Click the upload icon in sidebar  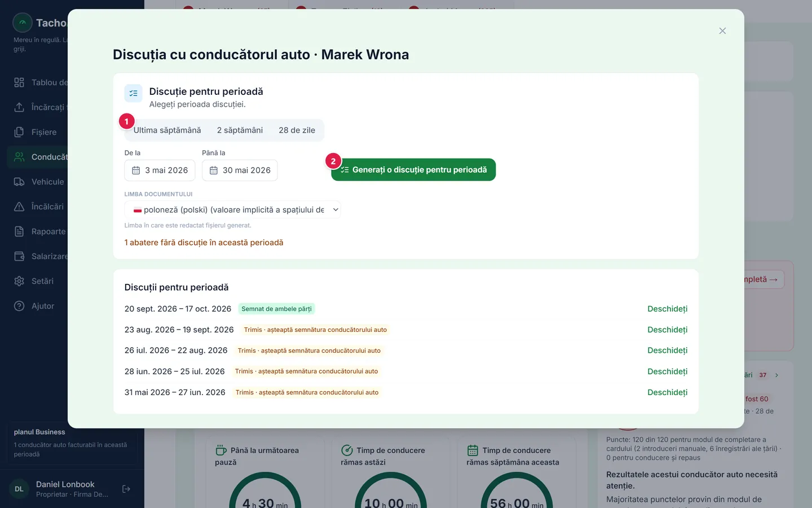click(x=19, y=107)
